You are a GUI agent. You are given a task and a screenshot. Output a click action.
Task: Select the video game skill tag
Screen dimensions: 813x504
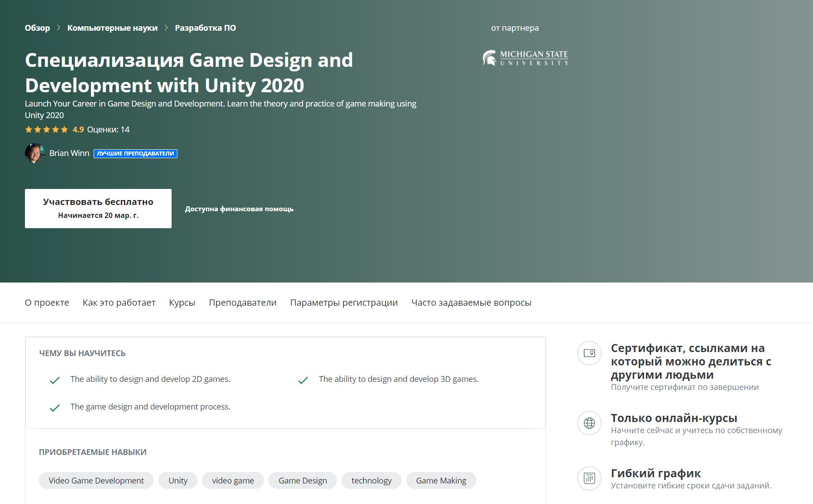click(x=233, y=480)
